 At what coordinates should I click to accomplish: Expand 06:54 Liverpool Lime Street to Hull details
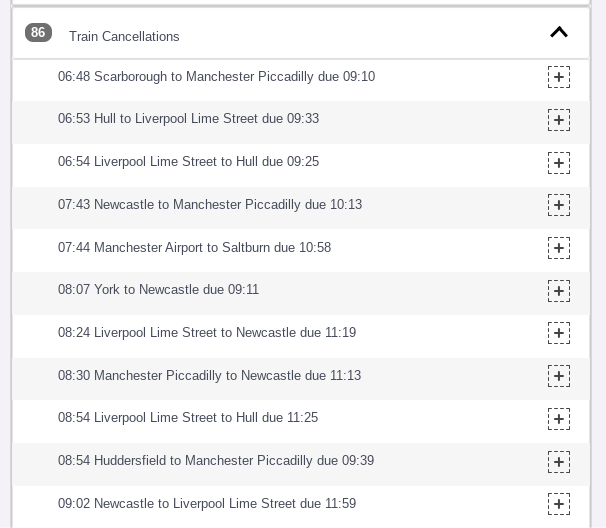pos(559,163)
